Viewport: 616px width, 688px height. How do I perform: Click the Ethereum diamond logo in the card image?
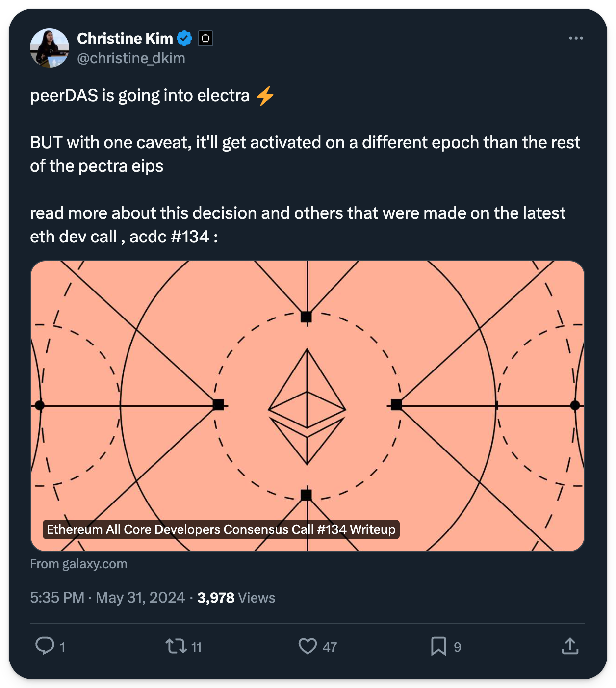pyautogui.click(x=307, y=406)
